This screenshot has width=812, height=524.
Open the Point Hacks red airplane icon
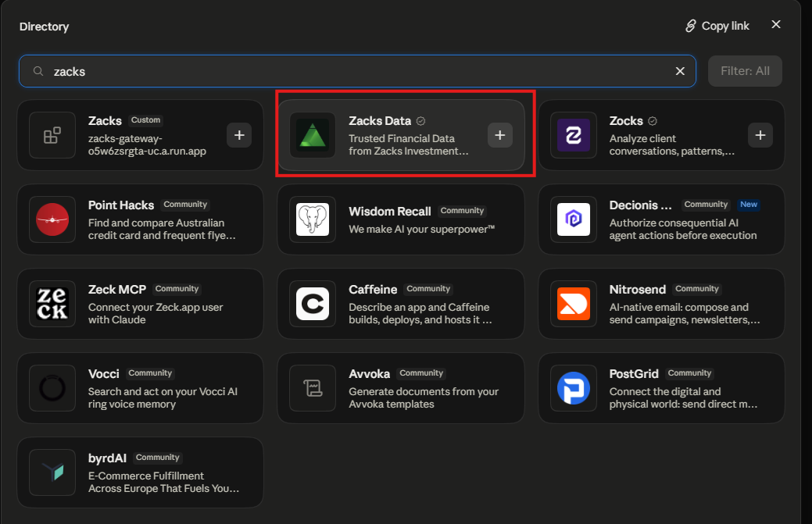click(x=52, y=219)
